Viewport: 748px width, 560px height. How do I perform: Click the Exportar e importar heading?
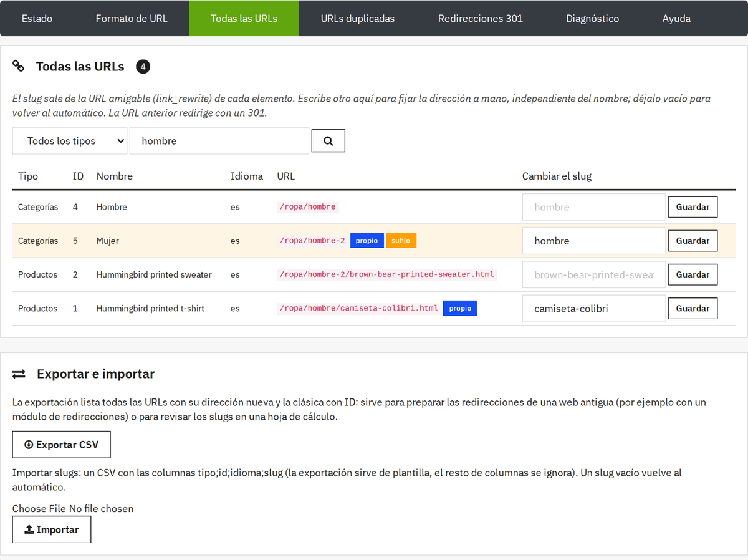click(x=95, y=374)
